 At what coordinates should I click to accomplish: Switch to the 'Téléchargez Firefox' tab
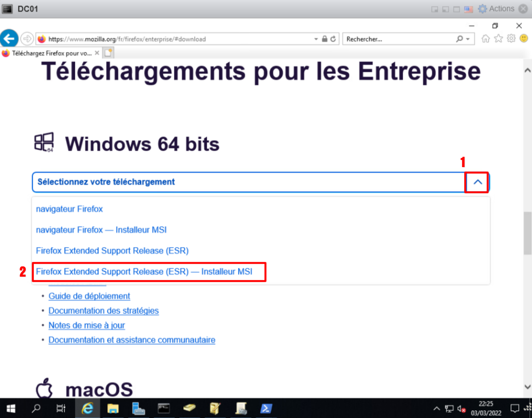point(49,53)
